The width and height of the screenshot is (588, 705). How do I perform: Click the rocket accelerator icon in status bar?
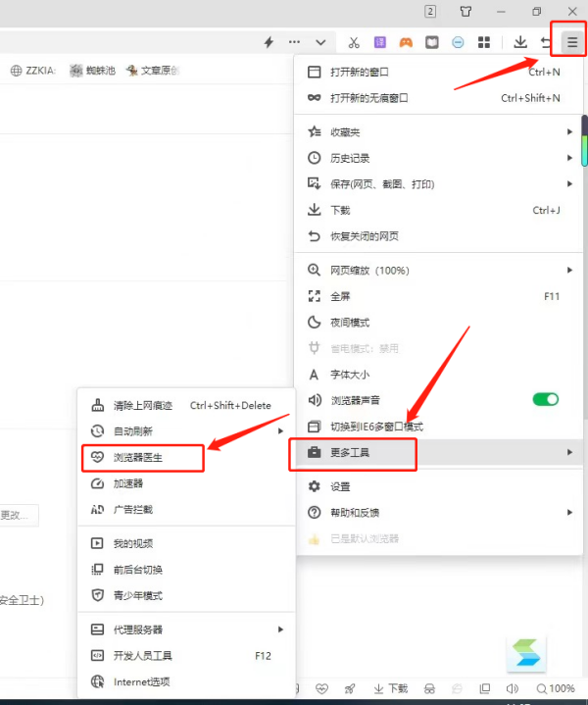point(350,688)
